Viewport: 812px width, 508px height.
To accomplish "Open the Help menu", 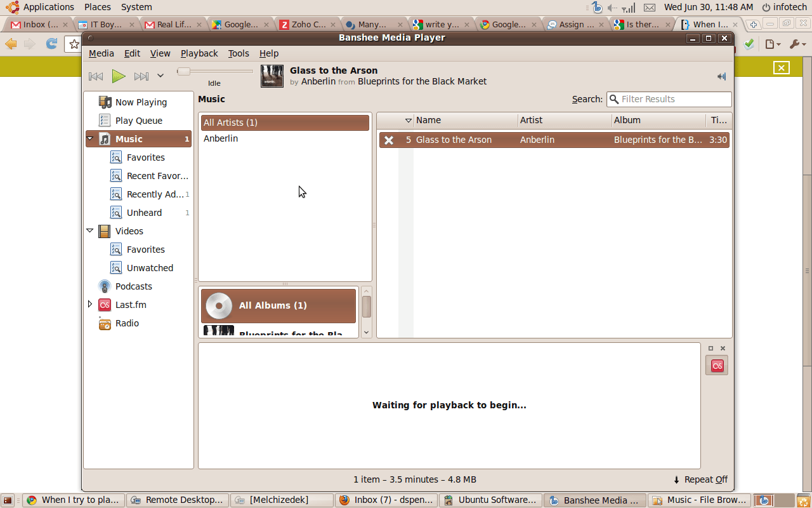I will (x=269, y=53).
